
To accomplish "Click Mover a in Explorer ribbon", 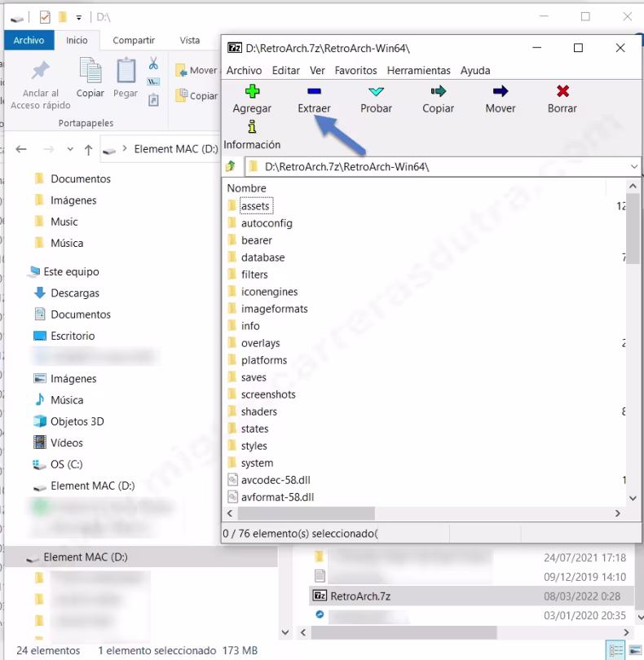I will click(196, 70).
